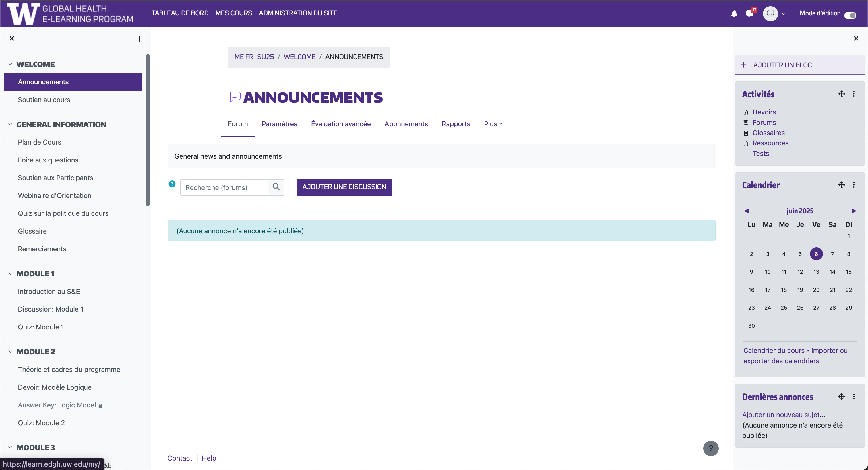Click move icon on Activités block
This screenshot has width=868, height=470.
click(x=841, y=94)
